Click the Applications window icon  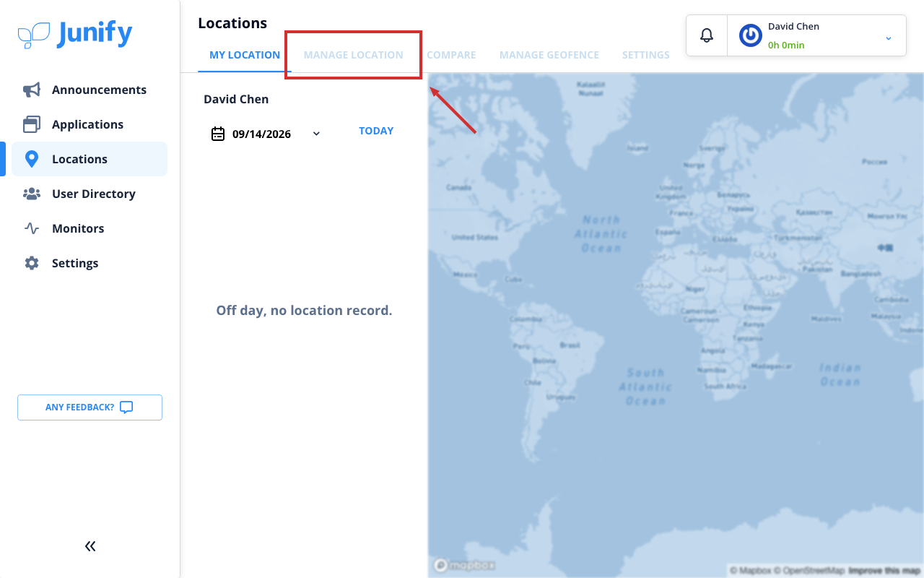click(x=32, y=124)
